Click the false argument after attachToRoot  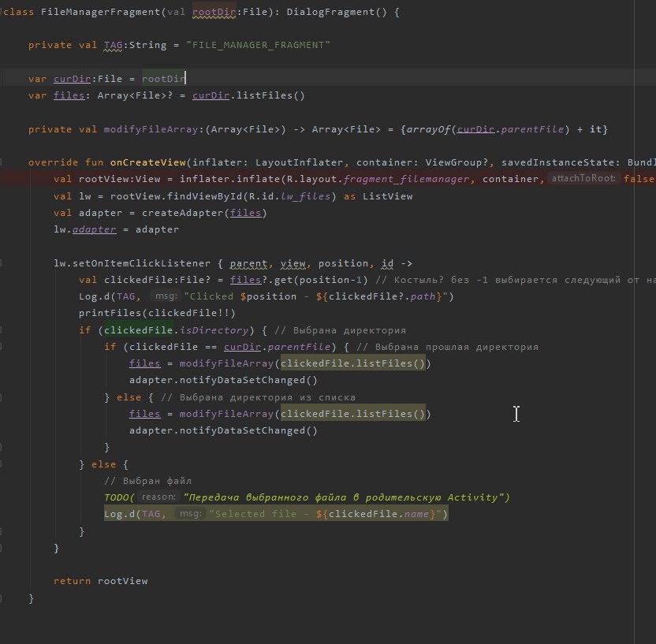pyautogui.click(x=639, y=179)
